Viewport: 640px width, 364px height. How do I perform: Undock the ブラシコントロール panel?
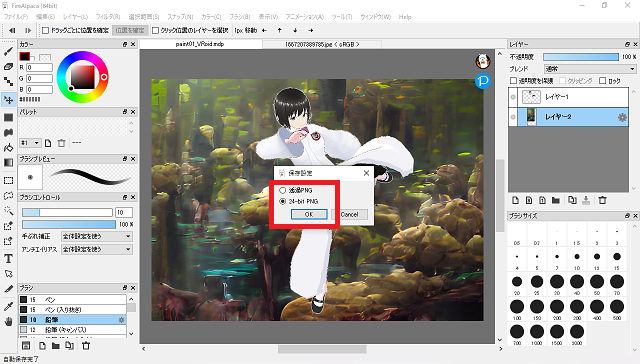click(x=125, y=197)
